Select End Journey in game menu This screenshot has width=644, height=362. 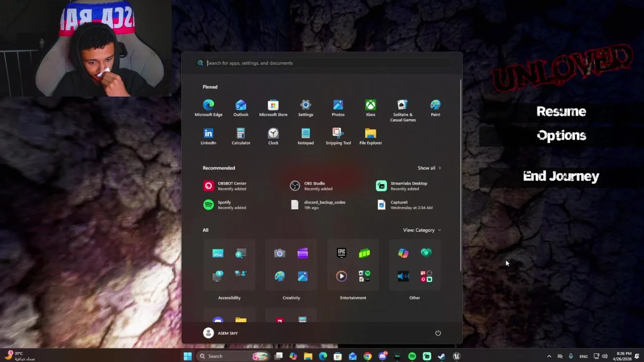point(561,176)
